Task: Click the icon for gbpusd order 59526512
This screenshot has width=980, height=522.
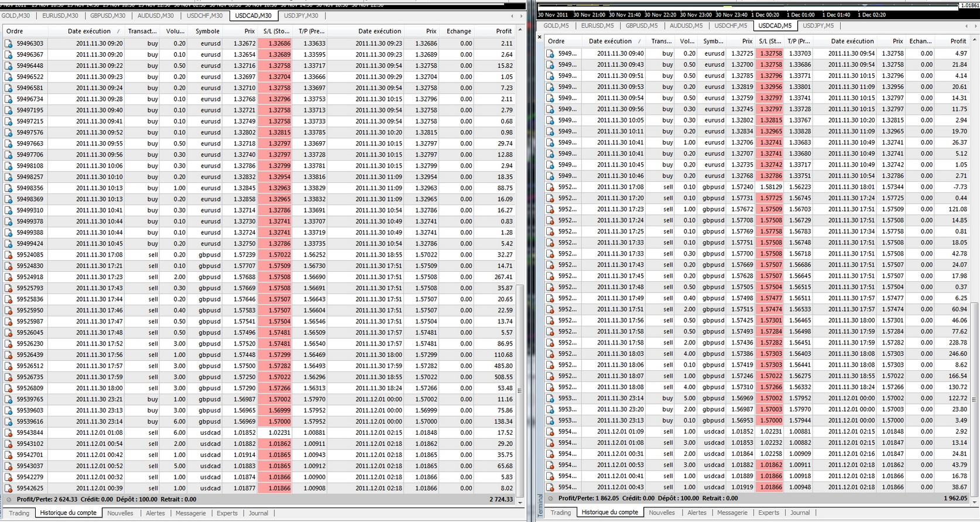Action: pos(8,366)
